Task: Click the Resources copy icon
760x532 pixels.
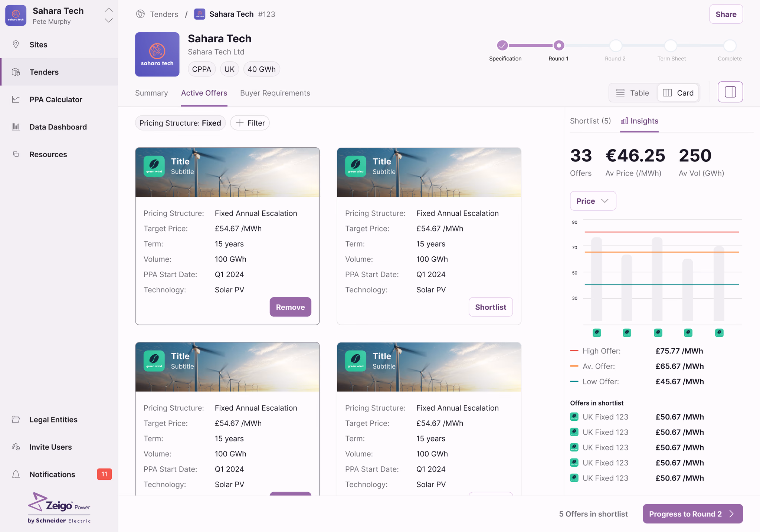Action: click(16, 154)
